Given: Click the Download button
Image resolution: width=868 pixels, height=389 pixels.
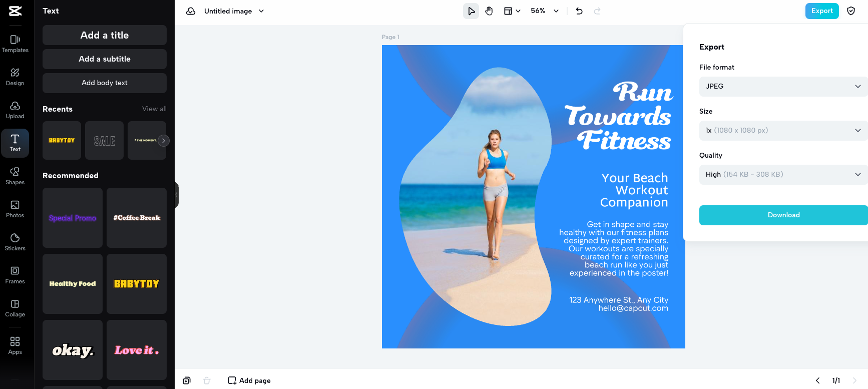Looking at the screenshot, I should 783,215.
